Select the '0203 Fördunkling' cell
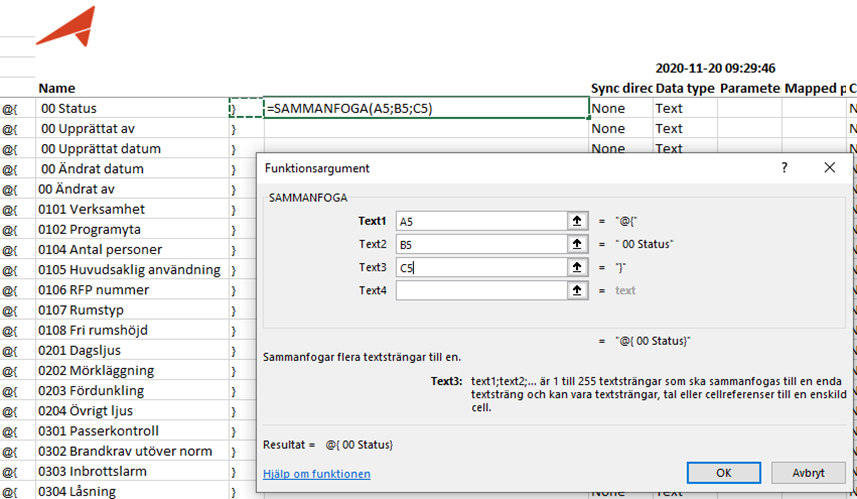Screen dimensions: 857x499 click(x=132, y=391)
